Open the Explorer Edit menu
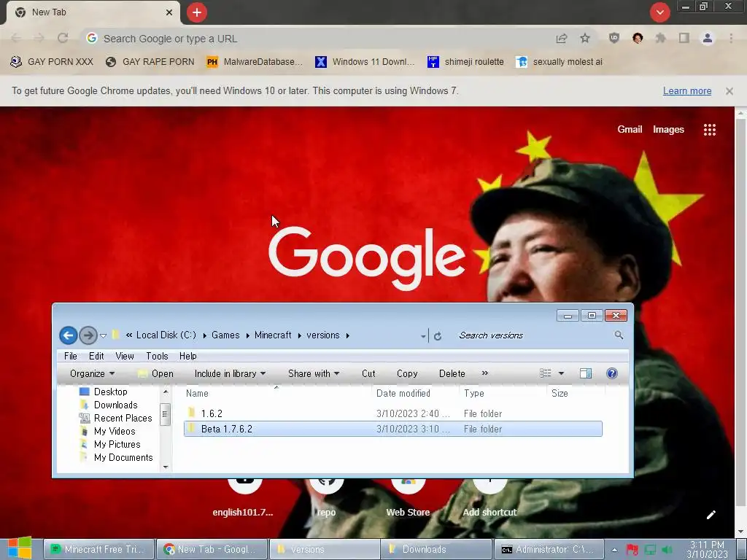The width and height of the screenshot is (747, 560). [x=96, y=356]
